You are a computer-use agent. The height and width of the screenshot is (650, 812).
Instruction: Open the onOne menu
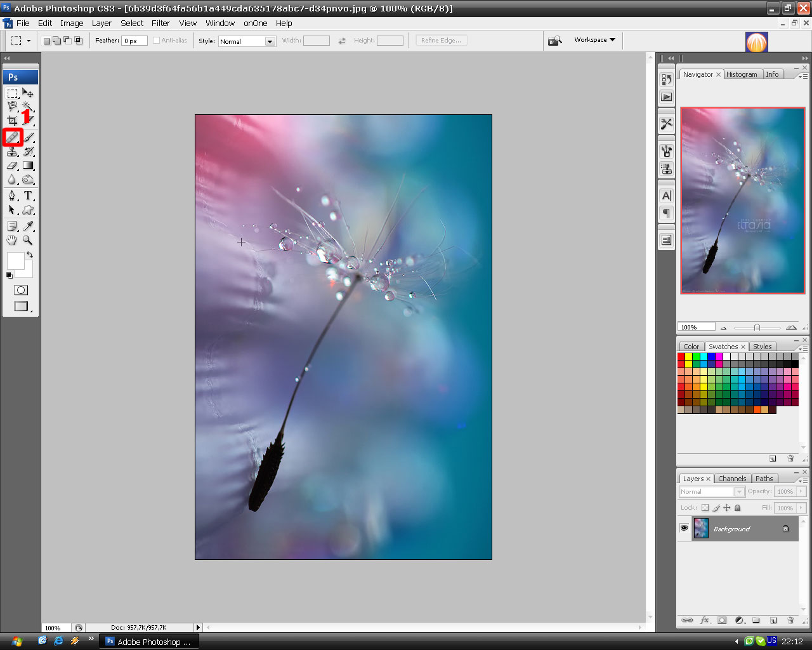point(256,23)
